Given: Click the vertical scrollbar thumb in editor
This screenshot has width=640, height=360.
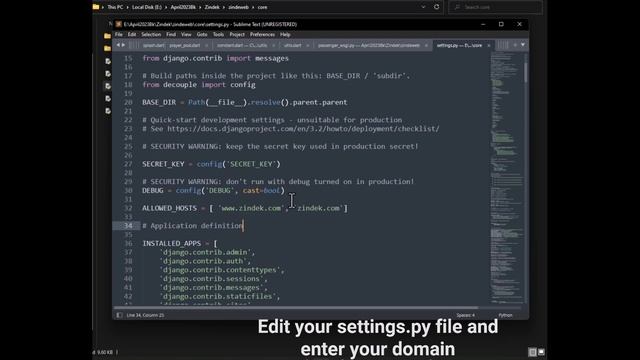Looking at the screenshot, I should coord(526,72).
